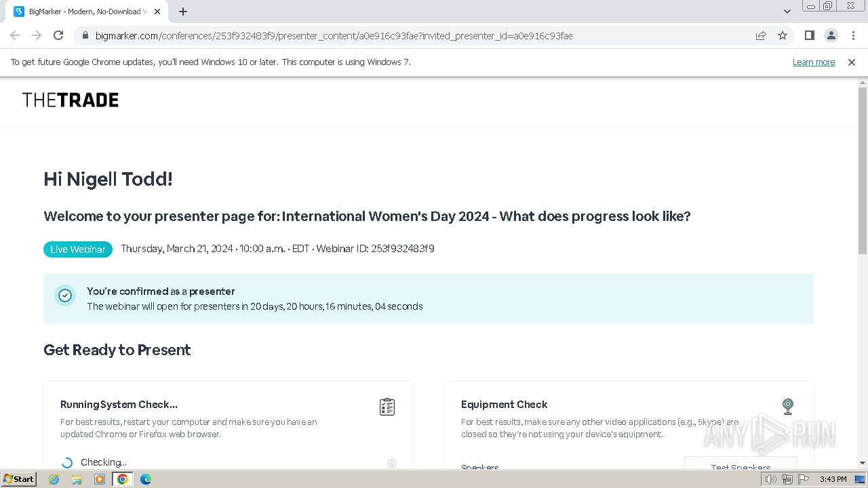Open Windows Media Player taskbar icon
This screenshot has height=488, width=868.
pos(100,479)
